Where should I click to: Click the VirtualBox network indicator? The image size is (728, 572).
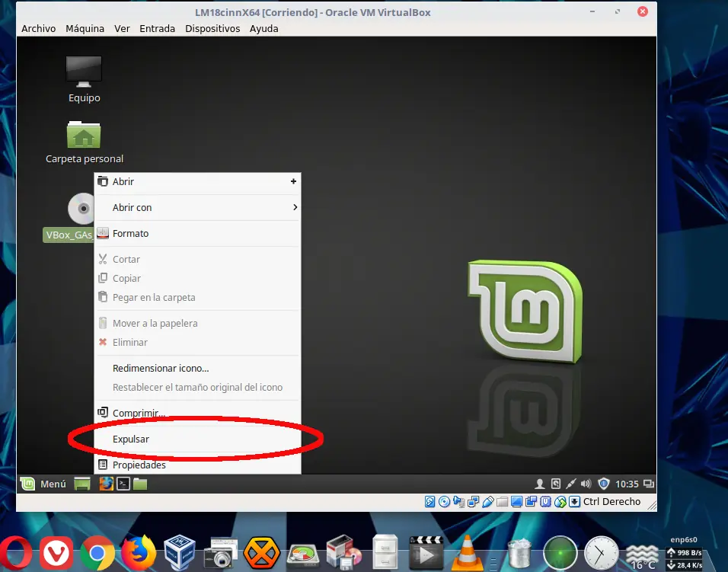(x=473, y=501)
